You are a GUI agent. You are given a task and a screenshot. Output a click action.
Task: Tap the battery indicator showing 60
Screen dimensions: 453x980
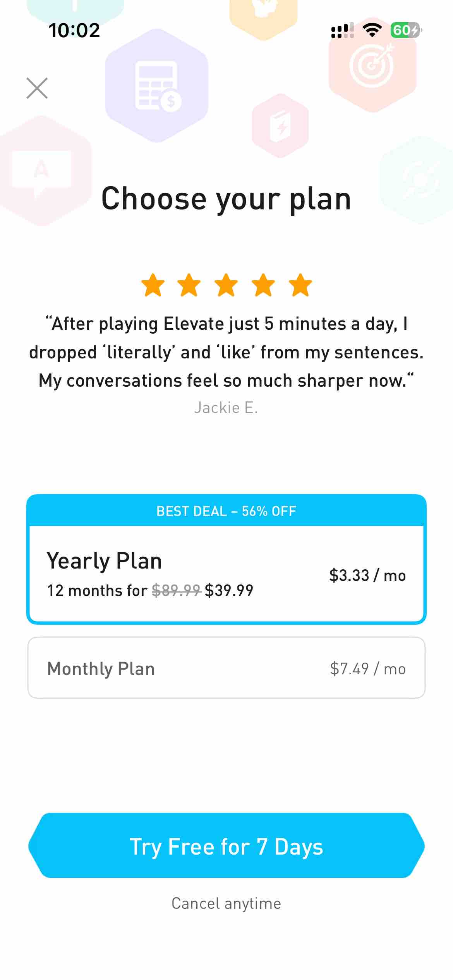tap(406, 30)
